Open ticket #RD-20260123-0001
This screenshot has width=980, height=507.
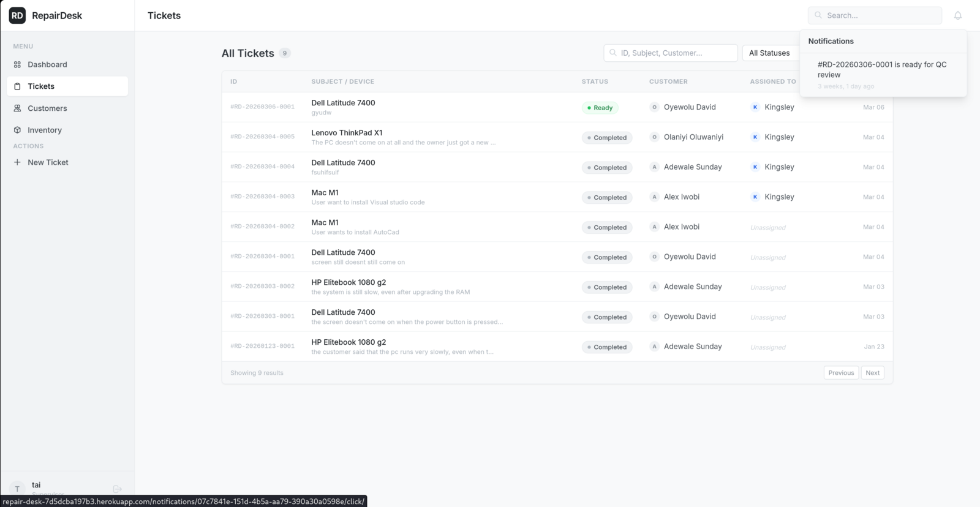click(262, 347)
